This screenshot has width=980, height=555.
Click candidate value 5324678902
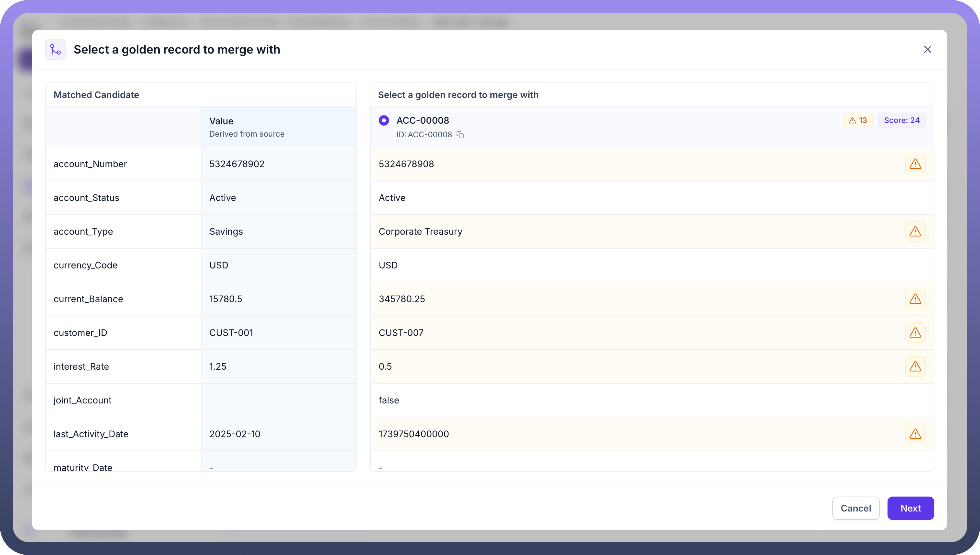tap(237, 164)
